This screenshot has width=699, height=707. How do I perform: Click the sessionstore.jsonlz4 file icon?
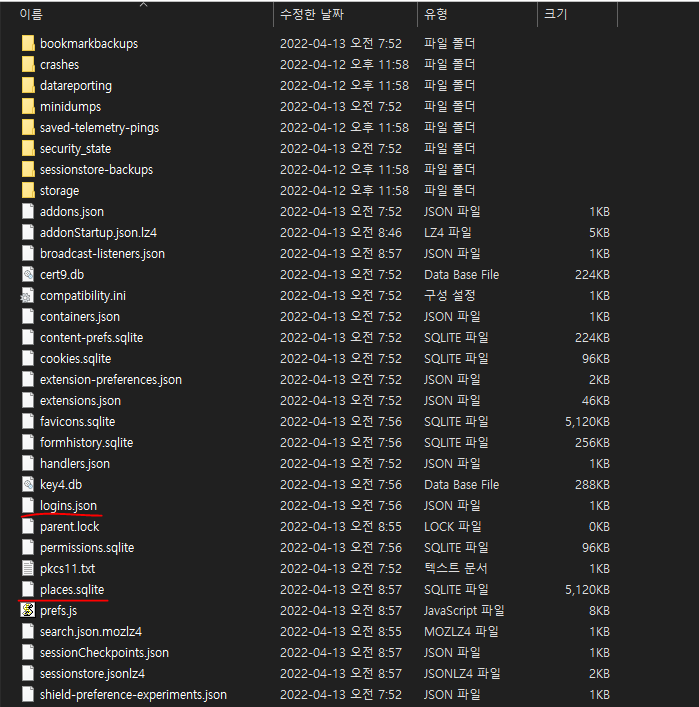[28, 674]
